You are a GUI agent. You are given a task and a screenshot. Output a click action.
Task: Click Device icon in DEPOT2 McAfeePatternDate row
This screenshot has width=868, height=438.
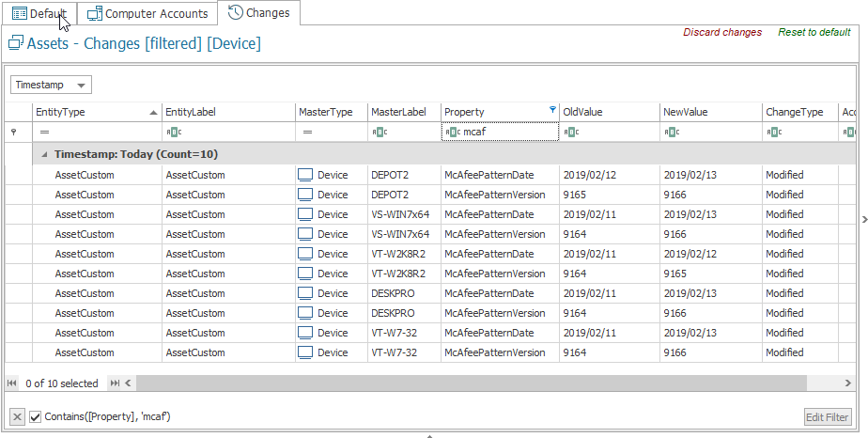pos(305,175)
